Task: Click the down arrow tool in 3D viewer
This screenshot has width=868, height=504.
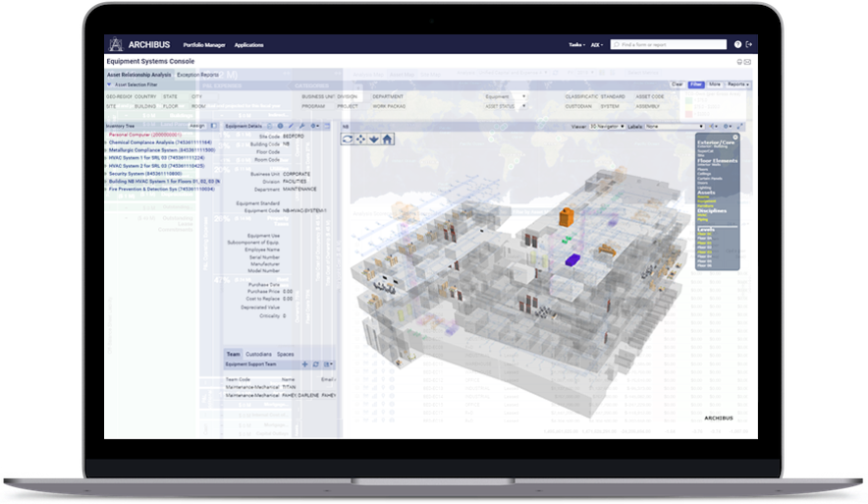Action: tap(374, 139)
